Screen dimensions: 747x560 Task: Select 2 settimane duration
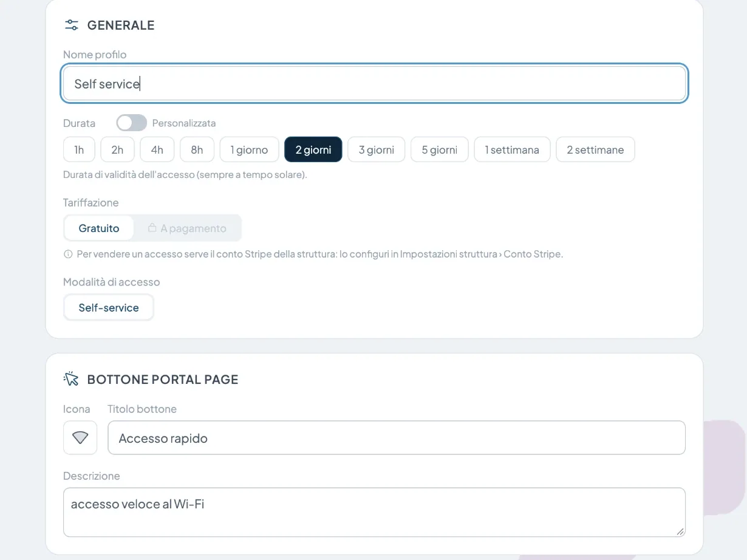[595, 149]
